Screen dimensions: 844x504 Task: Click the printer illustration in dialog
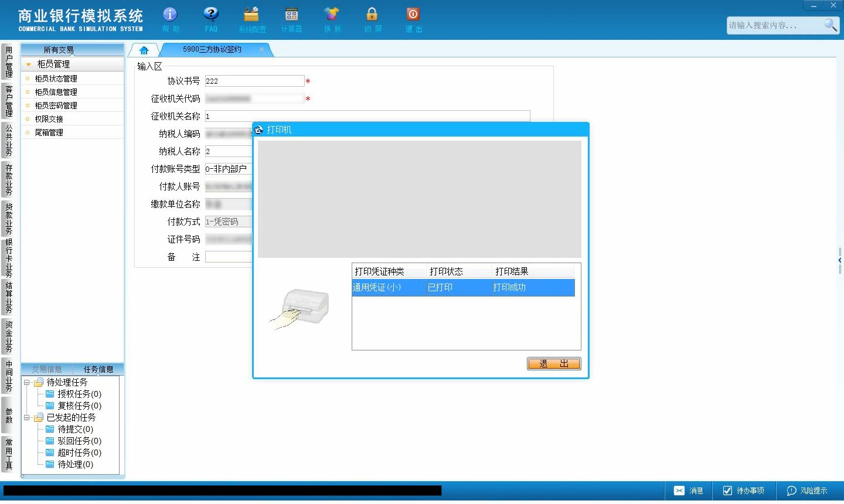click(x=300, y=309)
